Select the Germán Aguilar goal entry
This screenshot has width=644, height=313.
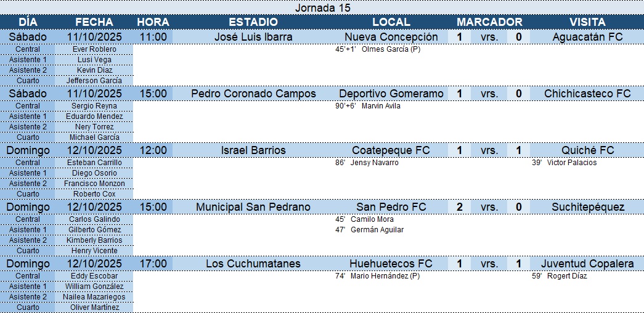(377, 230)
